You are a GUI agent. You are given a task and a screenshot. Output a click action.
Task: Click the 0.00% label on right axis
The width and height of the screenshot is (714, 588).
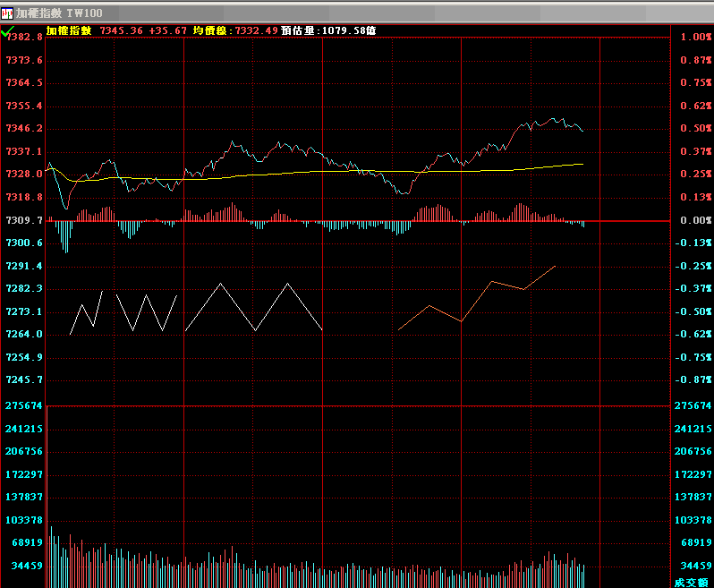click(694, 220)
